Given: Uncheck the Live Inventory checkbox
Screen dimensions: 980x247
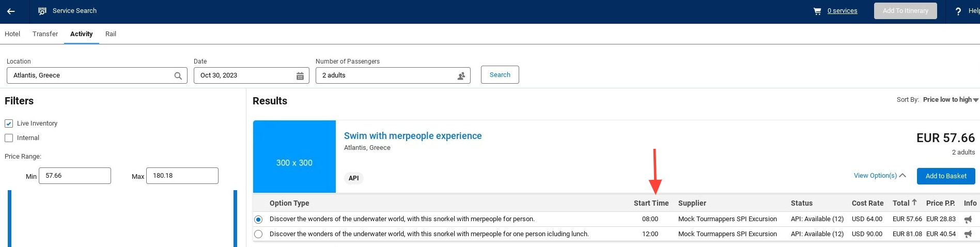Looking at the screenshot, I should click(x=9, y=124).
